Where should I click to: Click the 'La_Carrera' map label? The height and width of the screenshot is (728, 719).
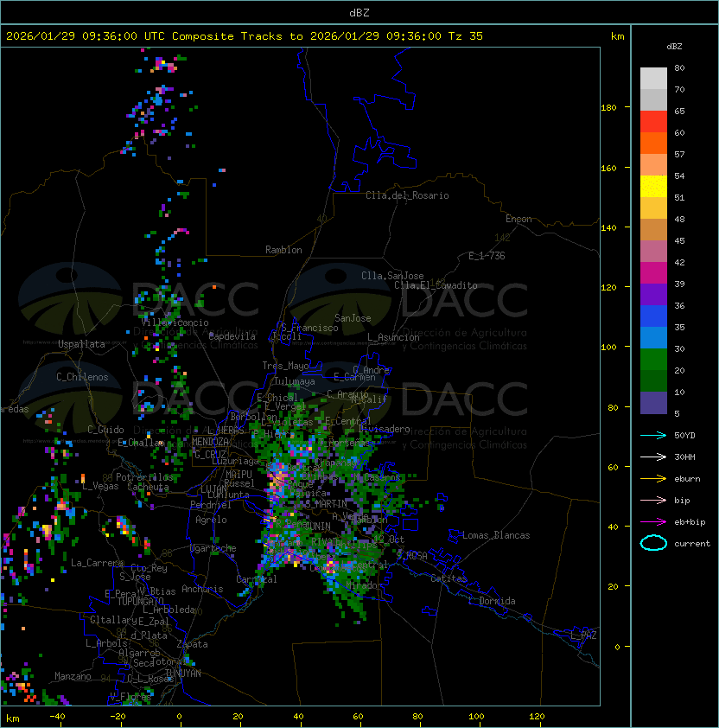tap(97, 563)
